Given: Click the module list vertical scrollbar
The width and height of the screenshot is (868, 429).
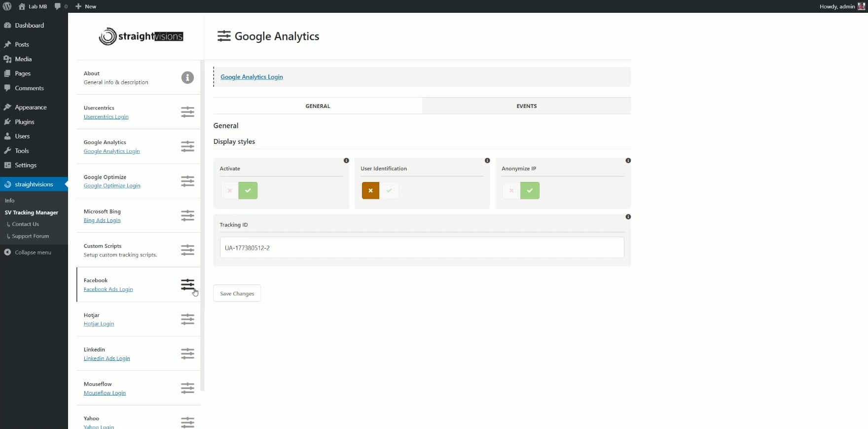Looking at the screenshot, I should click(x=202, y=226).
